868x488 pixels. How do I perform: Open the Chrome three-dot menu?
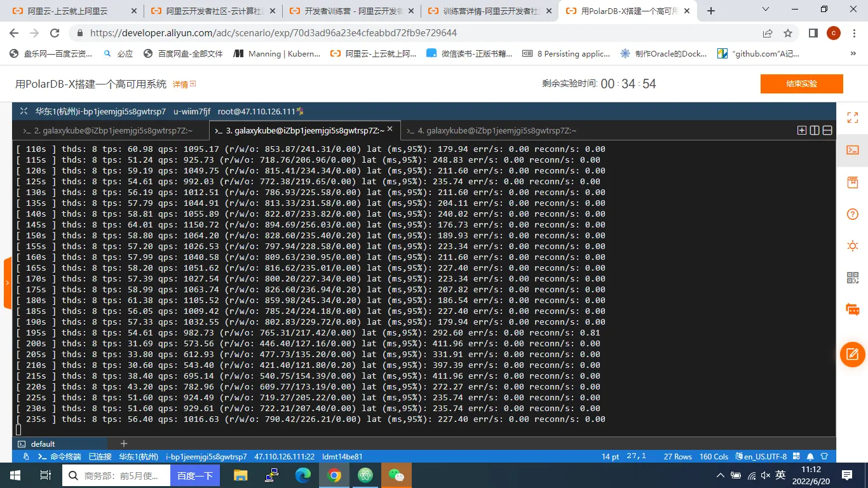(853, 33)
